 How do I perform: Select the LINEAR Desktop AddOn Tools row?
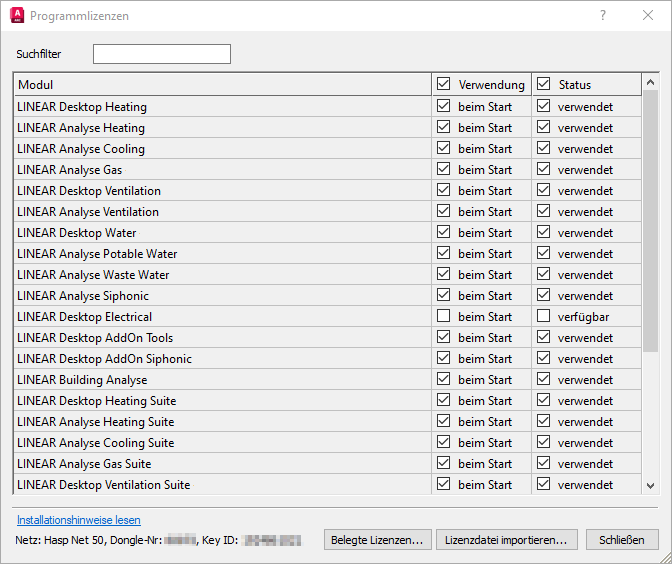[x=328, y=337]
